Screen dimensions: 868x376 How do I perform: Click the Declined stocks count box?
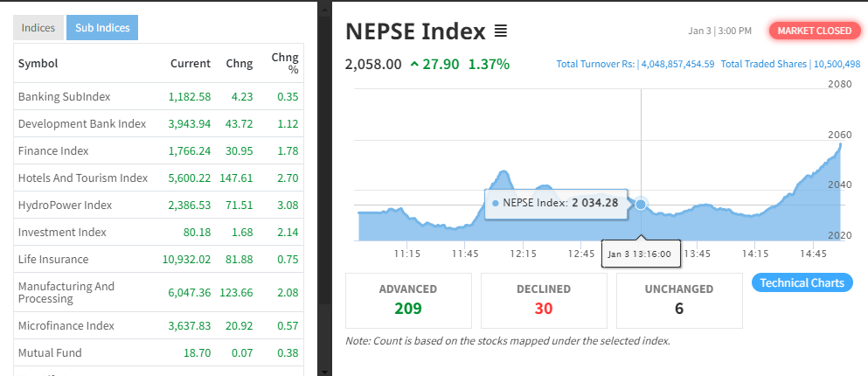[544, 300]
